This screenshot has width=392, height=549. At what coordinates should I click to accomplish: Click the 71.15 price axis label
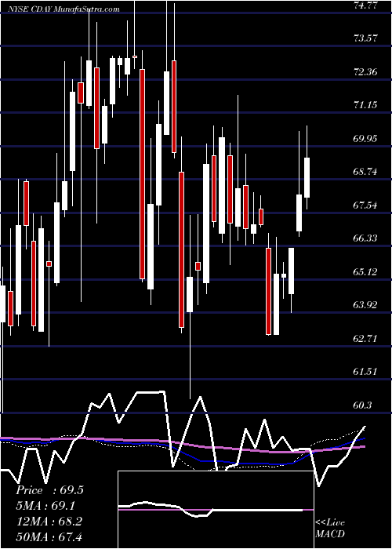point(365,105)
